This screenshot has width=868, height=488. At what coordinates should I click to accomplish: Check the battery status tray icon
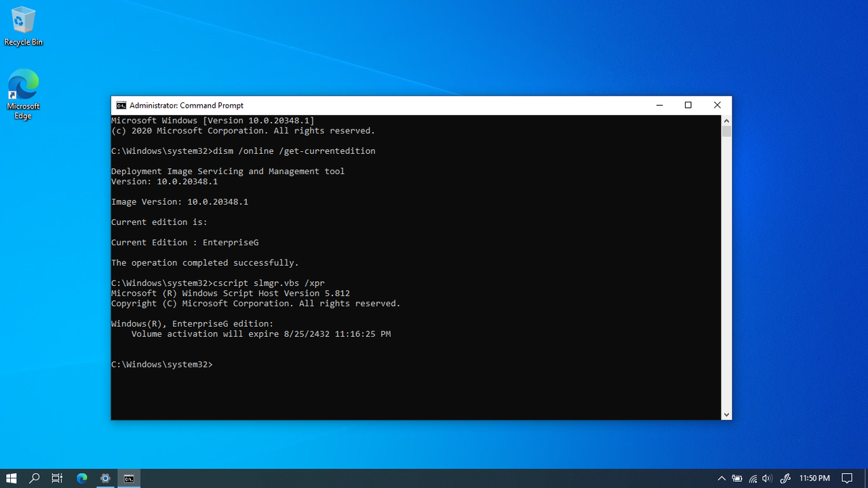737,479
